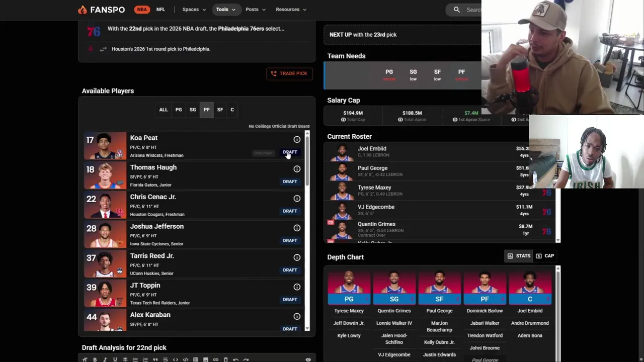Draft Koa Peat
Viewport: 644px width, 362px height.
pos(290,152)
